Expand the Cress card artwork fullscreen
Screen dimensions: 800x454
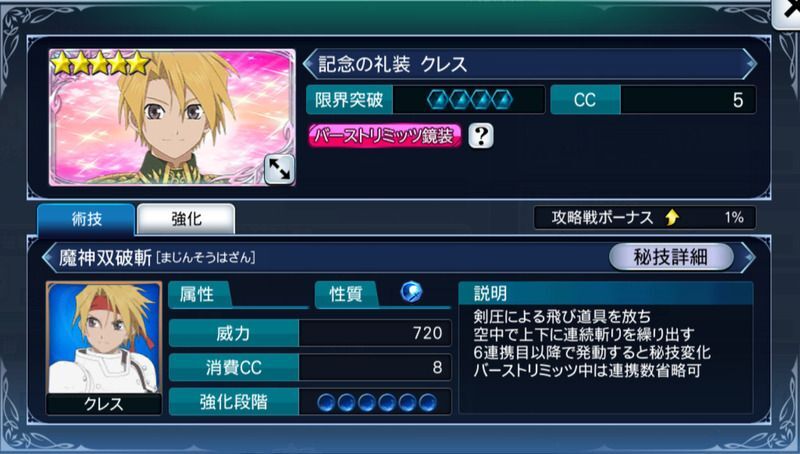279,169
